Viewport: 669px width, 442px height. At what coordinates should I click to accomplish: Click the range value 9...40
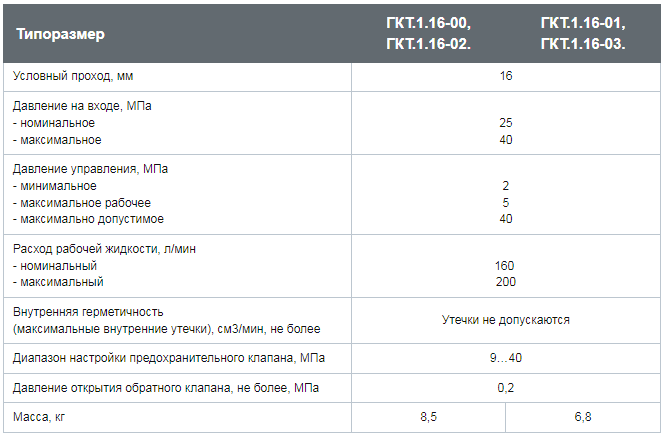[506, 358]
